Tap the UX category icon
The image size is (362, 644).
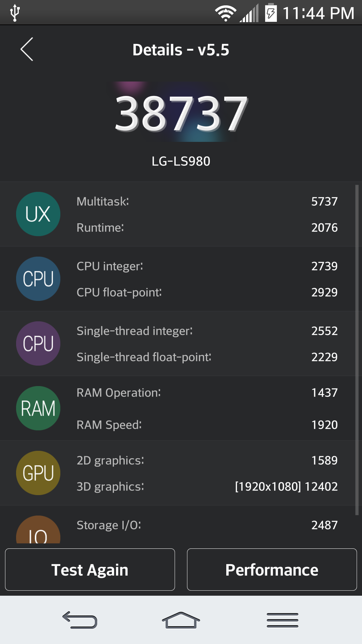[38, 214]
